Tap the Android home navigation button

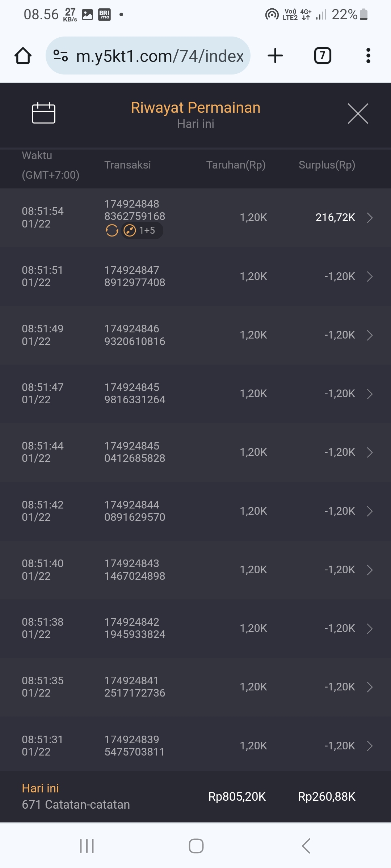click(196, 846)
